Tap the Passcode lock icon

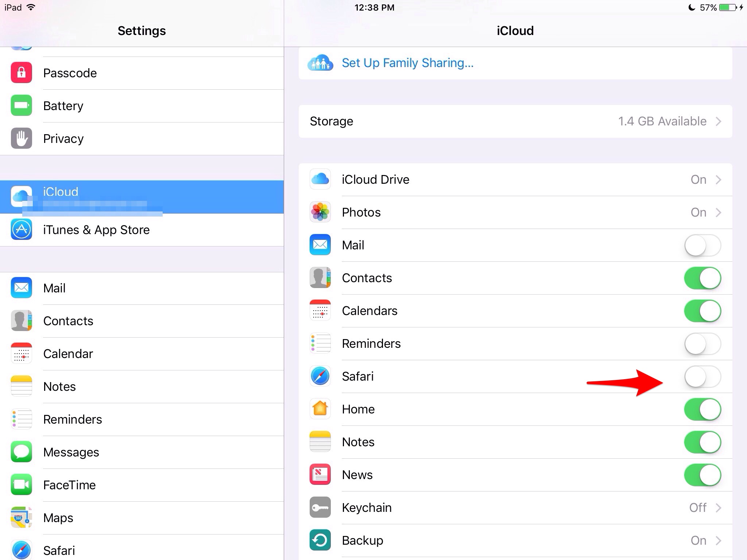(x=22, y=73)
